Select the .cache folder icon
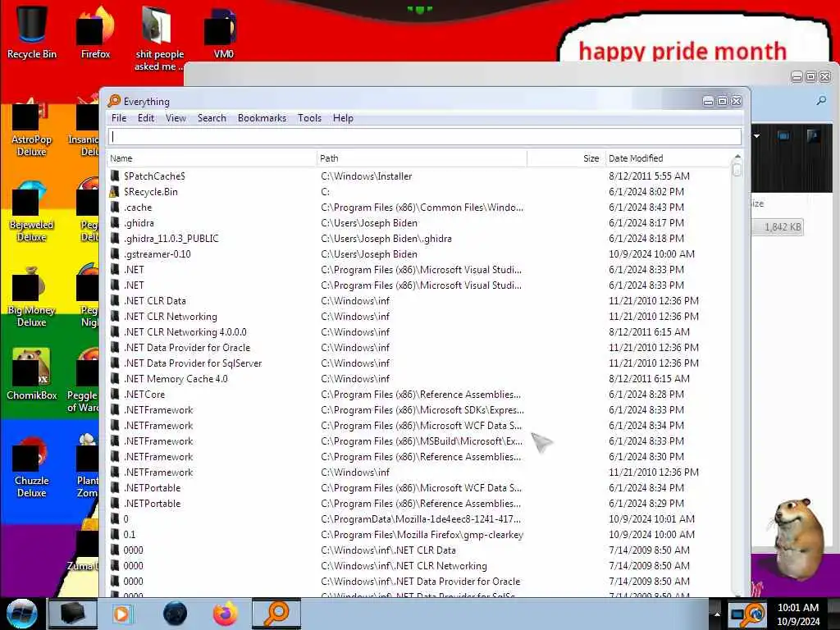 115,207
